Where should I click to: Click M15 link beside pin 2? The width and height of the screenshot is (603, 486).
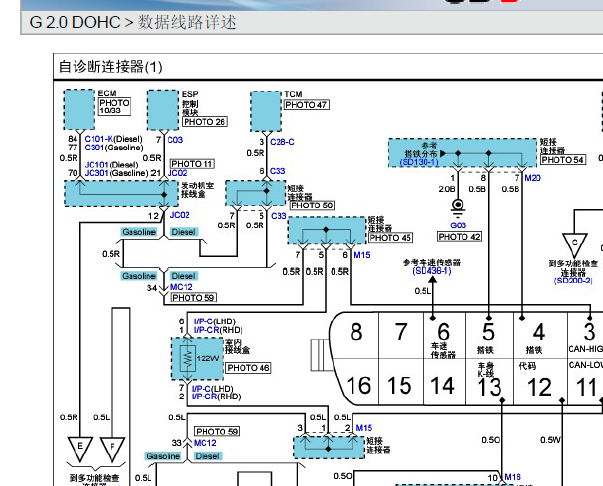[x=363, y=428]
